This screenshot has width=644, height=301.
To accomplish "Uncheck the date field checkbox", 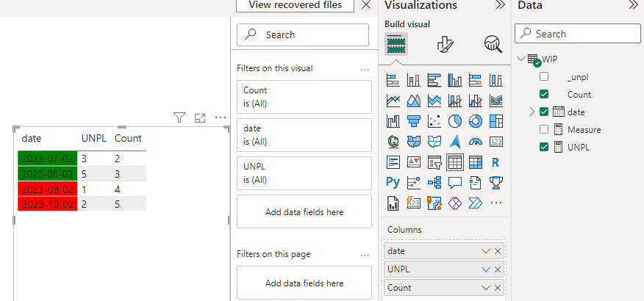I will pyautogui.click(x=544, y=112).
